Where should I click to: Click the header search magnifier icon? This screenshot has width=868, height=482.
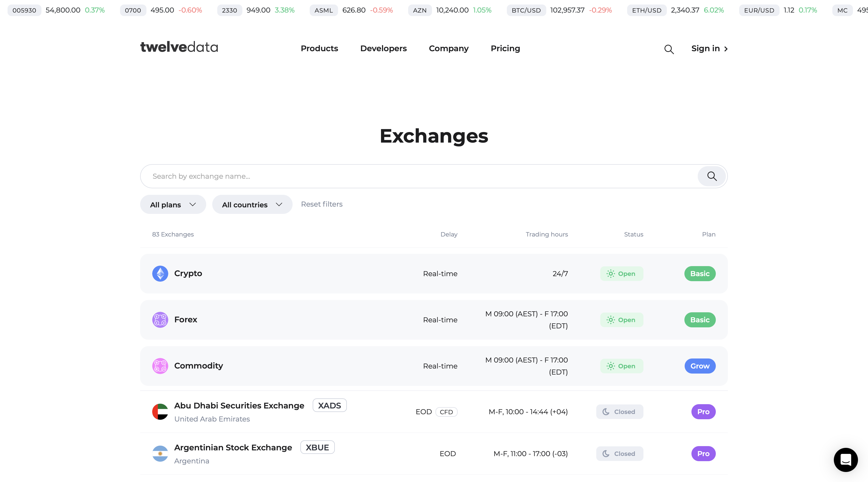(x=669, y=49)
